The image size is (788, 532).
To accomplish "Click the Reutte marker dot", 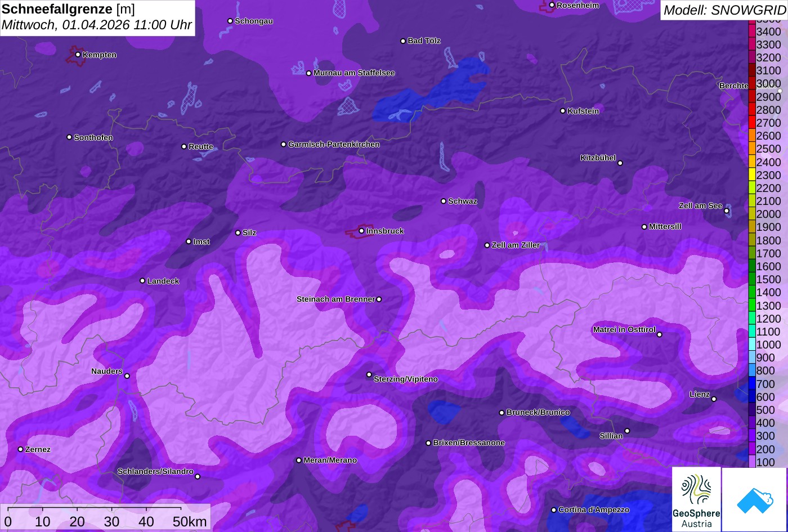I will [x=183, y=146].
